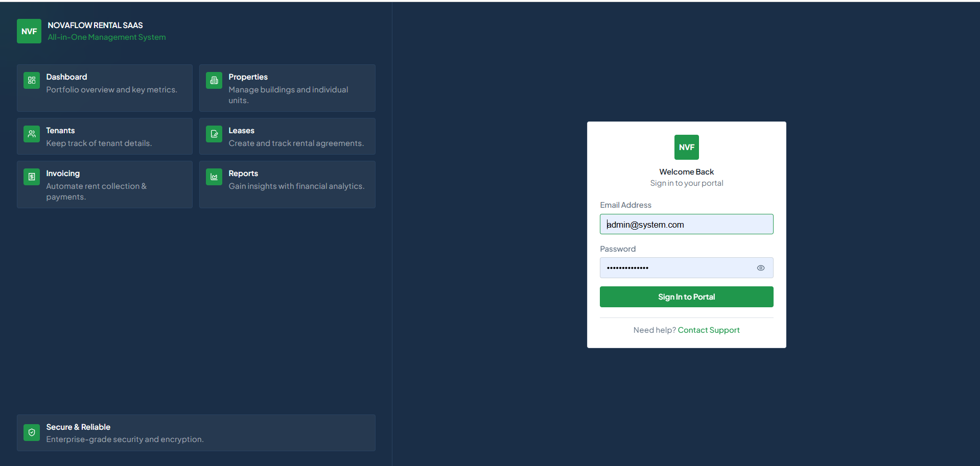980x466 pixels.
Task: Click the 'Secure & Reliable' heading
Action: coord(78,427)
